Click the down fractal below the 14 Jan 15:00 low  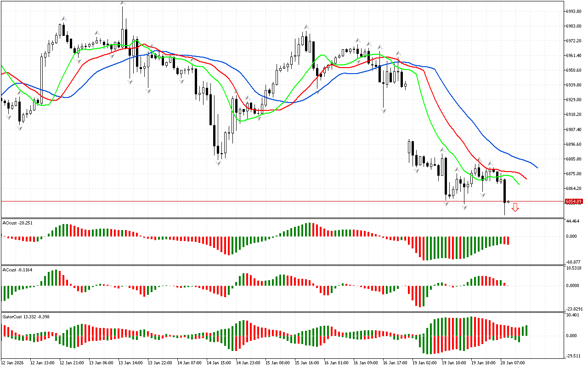coord(219,163)
